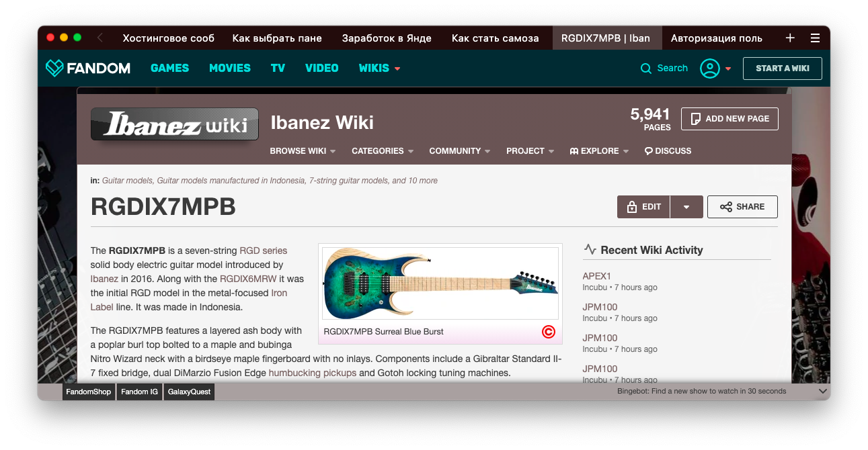Image resolution: width=868 pixels, height=450 pixels.
Task: Expand the COMMUNITY menu
Action: point(460,151)
